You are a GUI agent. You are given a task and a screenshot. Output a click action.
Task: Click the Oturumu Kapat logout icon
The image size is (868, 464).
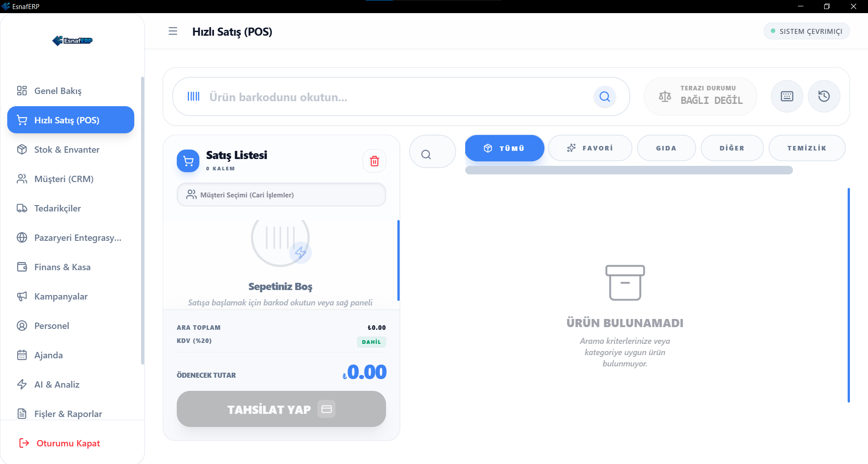[24, 443]
